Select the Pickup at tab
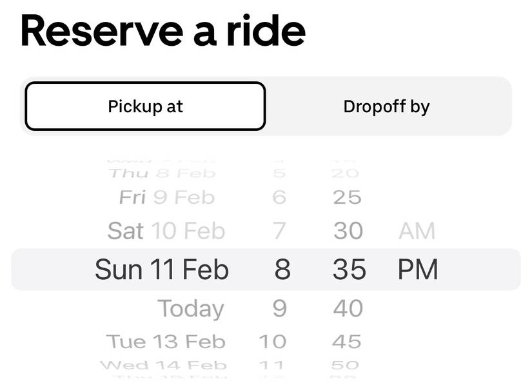 point(144,106)
